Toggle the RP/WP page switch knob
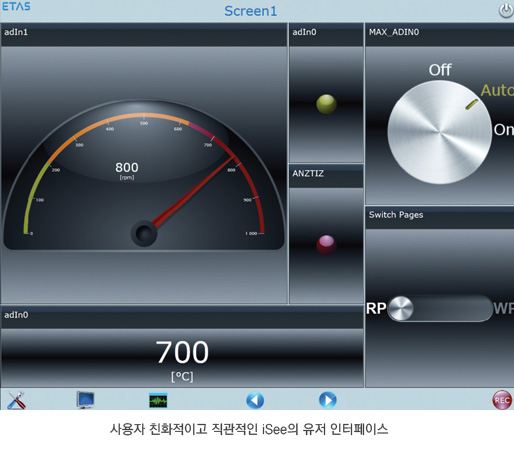This screenshot has width=514, height=450. click(400, 308)
